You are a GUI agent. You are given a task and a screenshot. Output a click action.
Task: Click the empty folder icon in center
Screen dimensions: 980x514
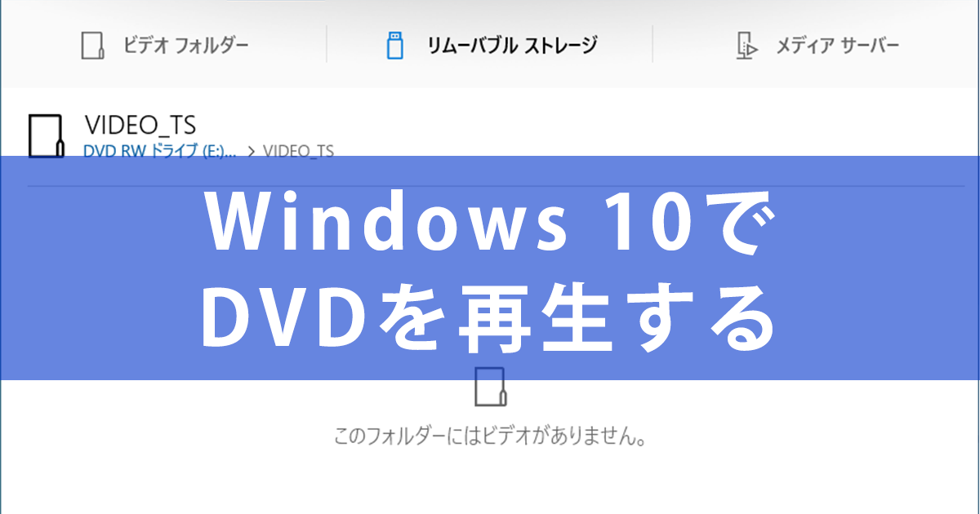coord(491,387)
